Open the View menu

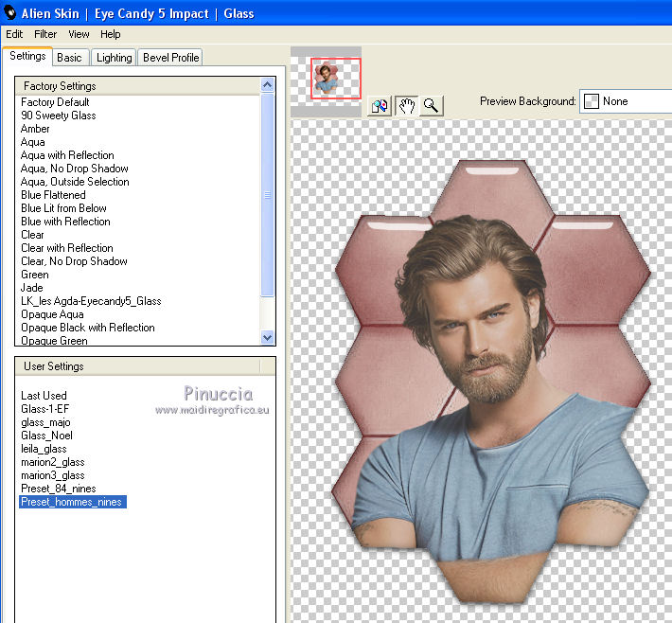coord(79,34)
